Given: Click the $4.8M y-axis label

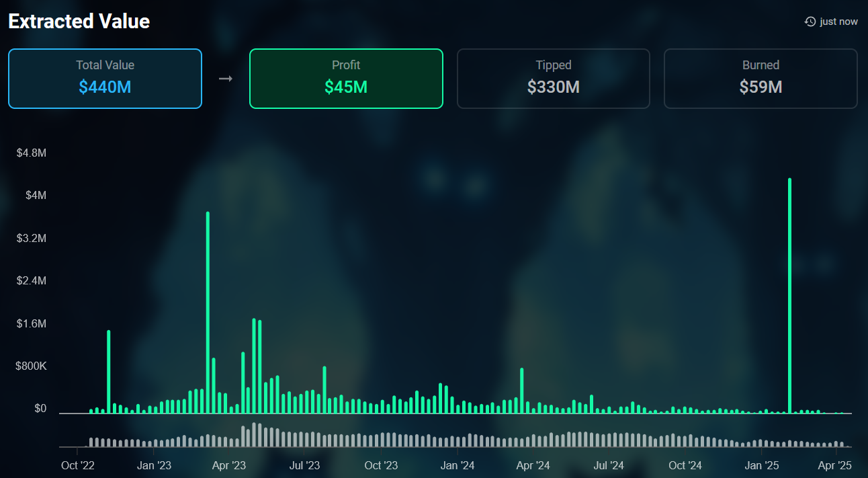Looking at the screenshot, I should pyautogui.click(x=32, y=153).
